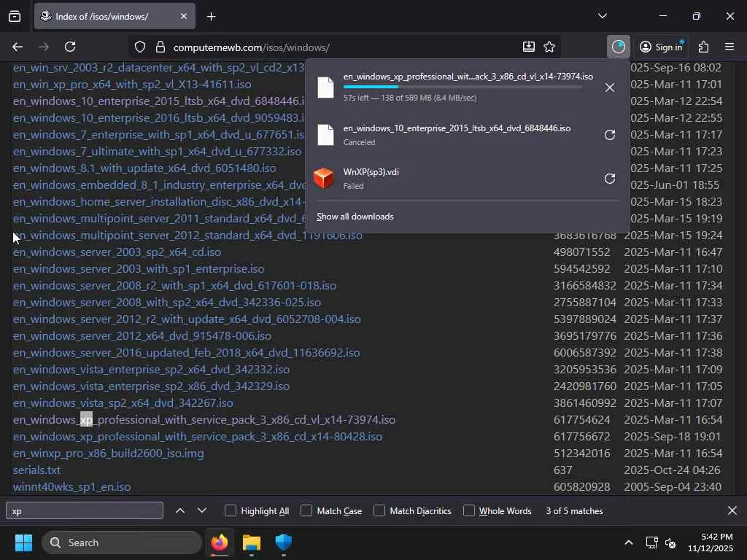The width and height of the screenshot is (747, 560).
Task: Open the serials.txt file link
Action: pos(36,470)
